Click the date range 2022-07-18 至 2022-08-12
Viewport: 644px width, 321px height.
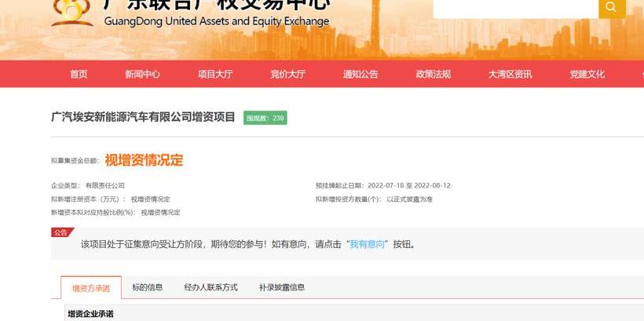(409, 185)
